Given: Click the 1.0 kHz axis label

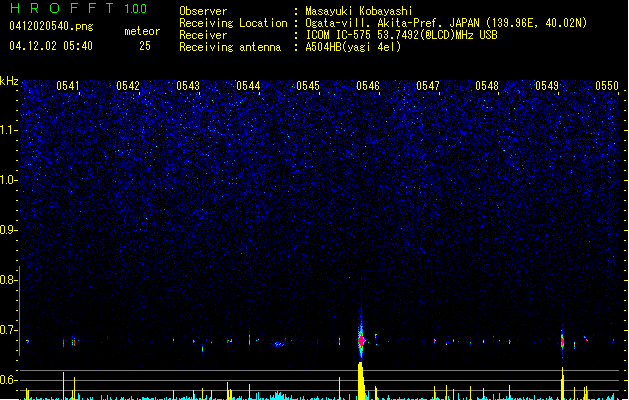Looking at the screenshot, I should pos(8,180).
